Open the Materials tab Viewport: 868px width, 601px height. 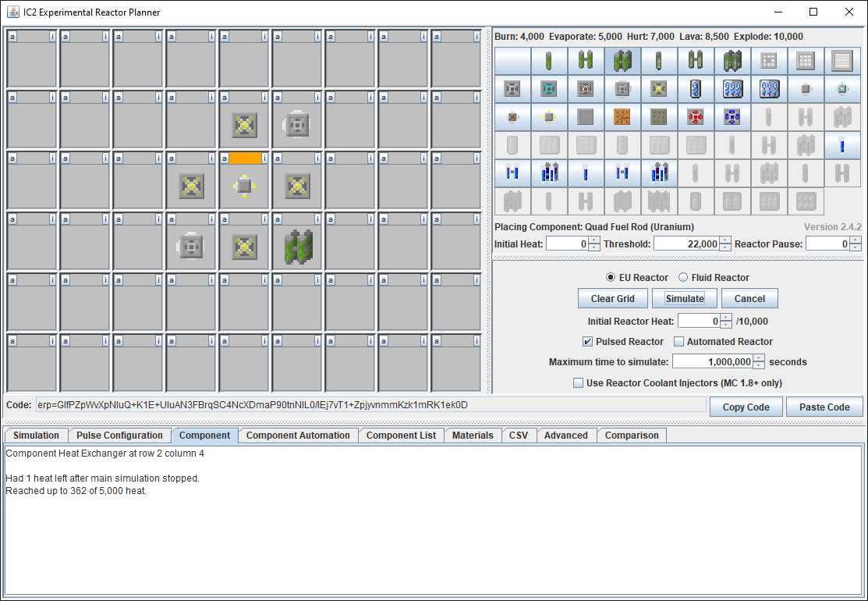pyautogui.click(x=473, y=436)
